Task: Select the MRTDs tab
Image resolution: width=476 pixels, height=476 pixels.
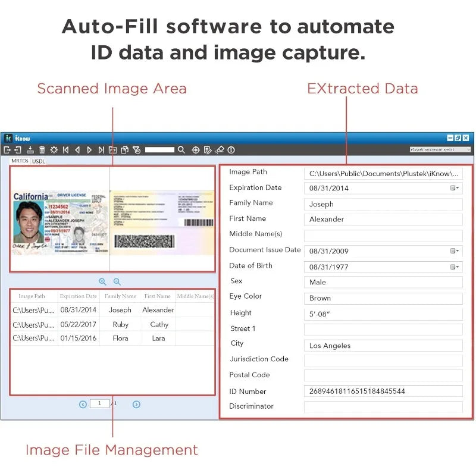Action: pos(20,161)
